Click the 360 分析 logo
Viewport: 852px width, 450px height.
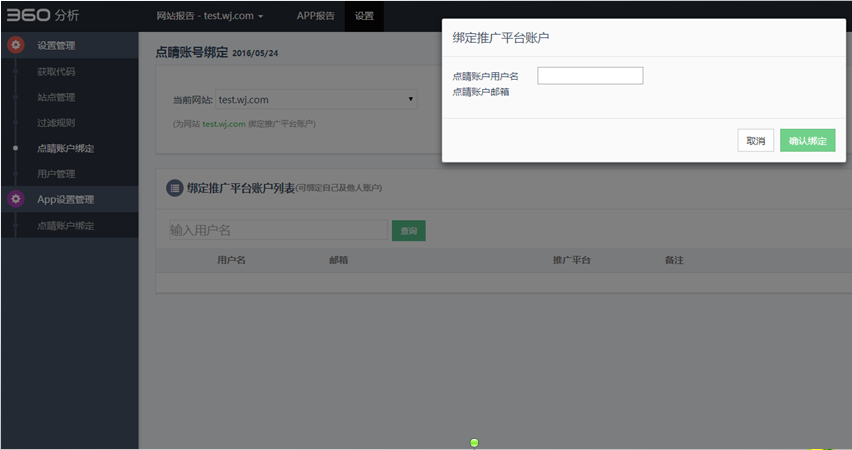pyautogui.click(x=42, y=16)
